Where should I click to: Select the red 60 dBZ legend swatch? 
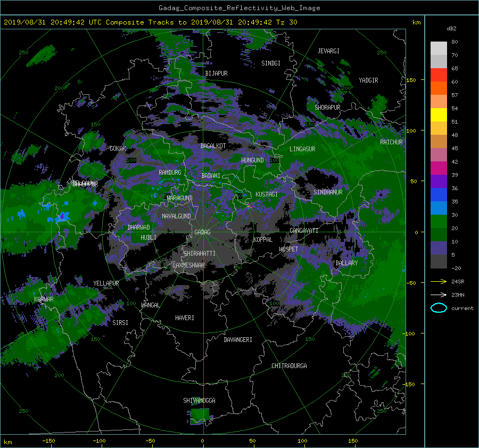point(439,75)
